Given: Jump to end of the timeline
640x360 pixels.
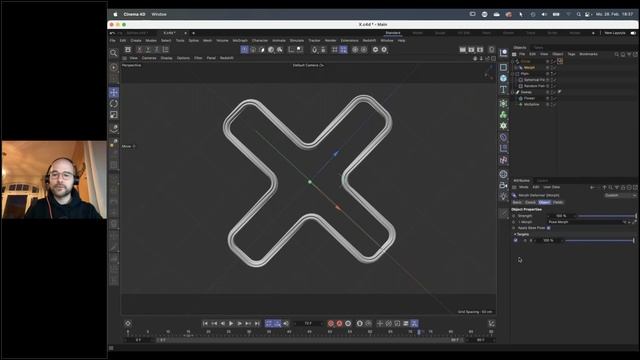Looking at the screenshot, I should click(257, 323).
